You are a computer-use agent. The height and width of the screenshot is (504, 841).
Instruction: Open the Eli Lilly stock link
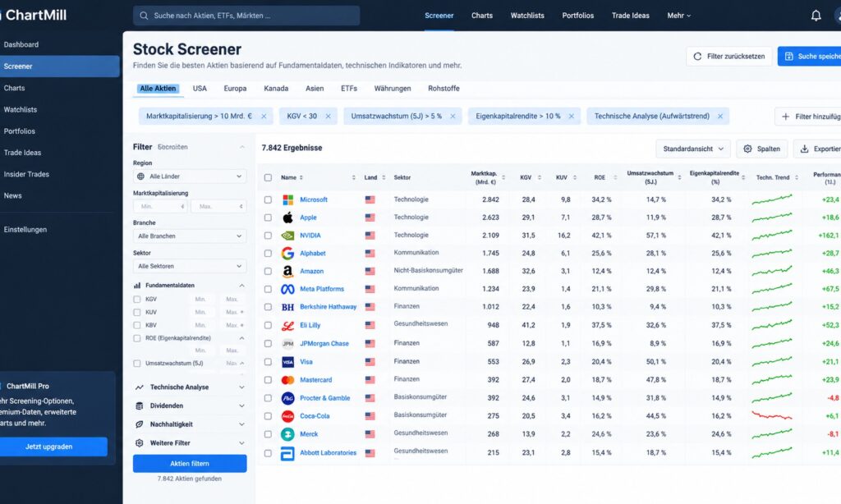[x=310, y=325]
